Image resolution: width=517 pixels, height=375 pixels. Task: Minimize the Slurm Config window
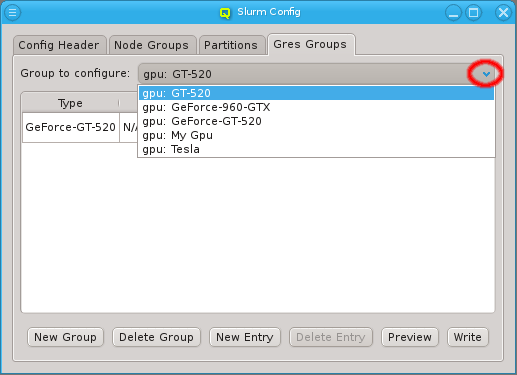[x=453, y=13]
